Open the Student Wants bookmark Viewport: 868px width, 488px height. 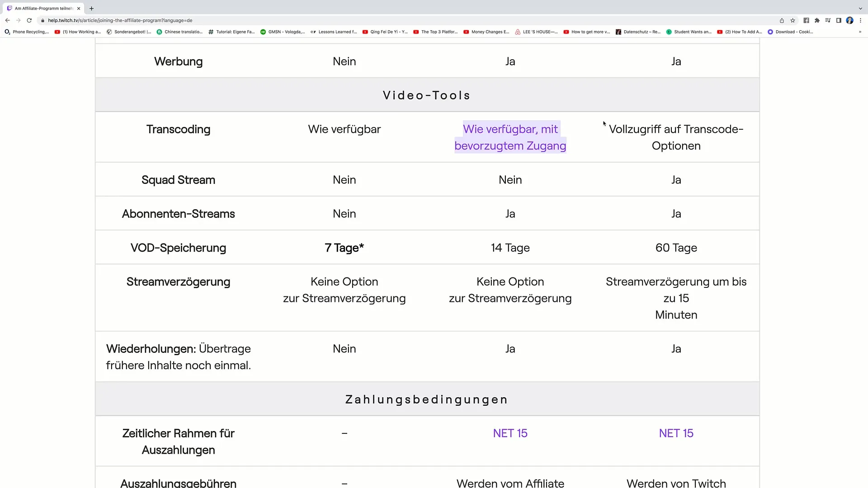pyautogui.click(x=689, y=32)
